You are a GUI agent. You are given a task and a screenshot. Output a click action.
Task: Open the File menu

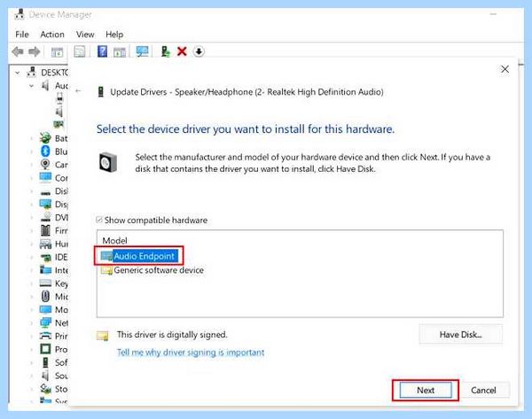coord(22,35)
